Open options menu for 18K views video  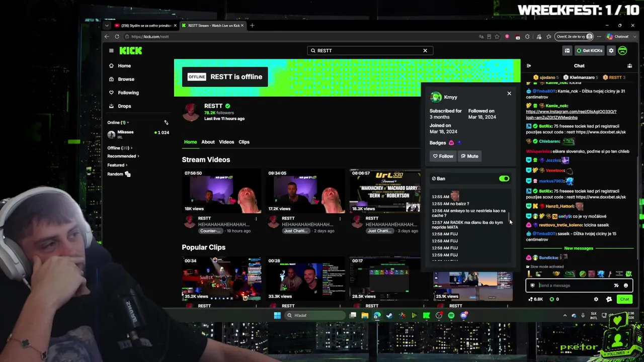[x=256, y=219]
